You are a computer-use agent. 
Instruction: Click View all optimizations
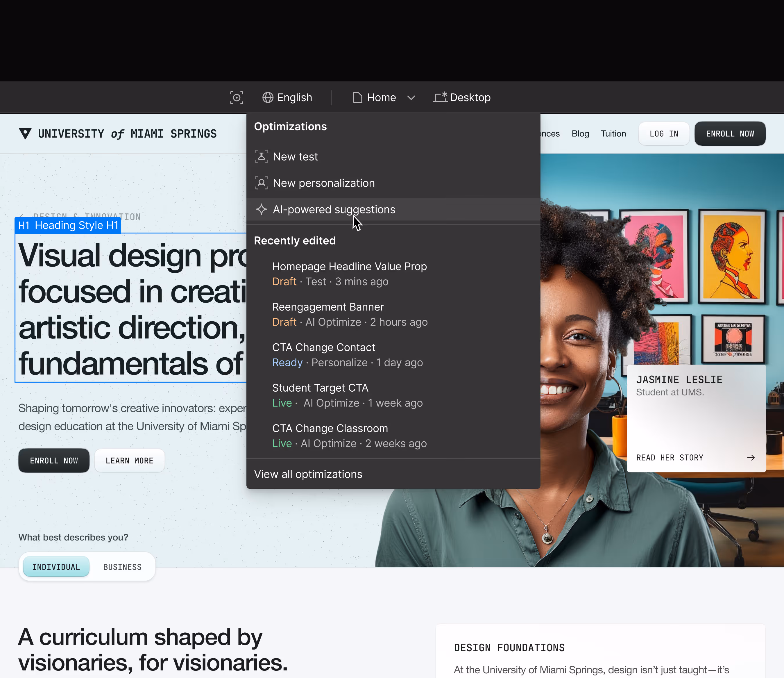tap(308, 474)
